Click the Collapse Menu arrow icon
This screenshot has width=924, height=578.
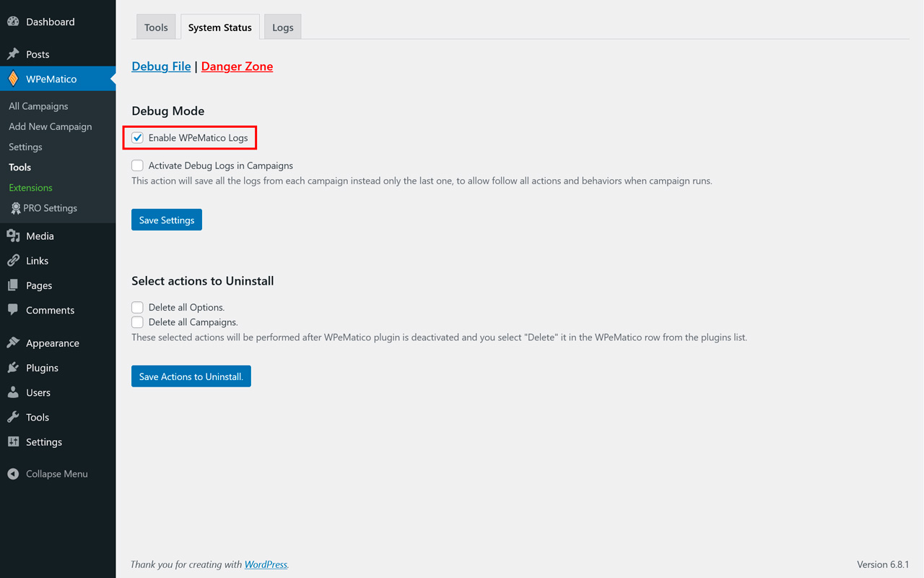pyautogui.click(x=13, y=474)
